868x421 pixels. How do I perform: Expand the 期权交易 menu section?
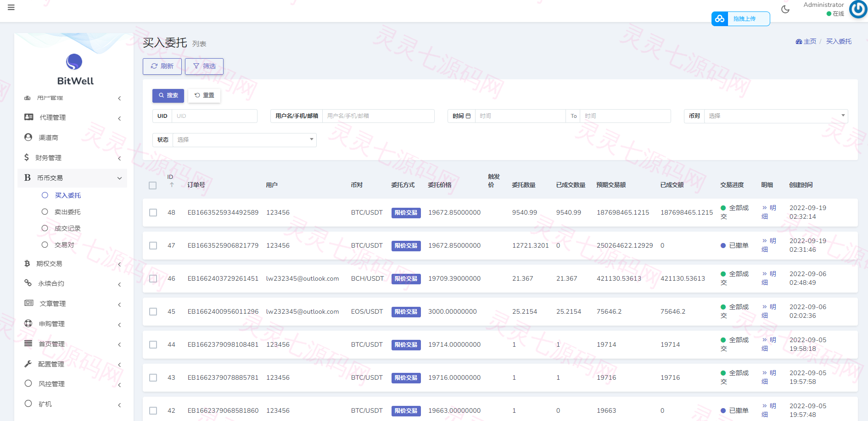73,264
